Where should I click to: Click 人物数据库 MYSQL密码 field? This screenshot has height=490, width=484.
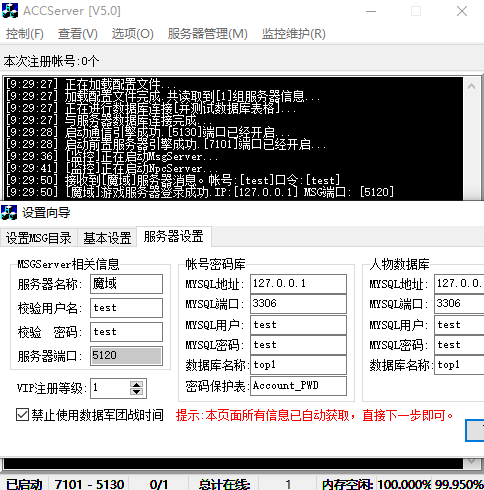459,345
